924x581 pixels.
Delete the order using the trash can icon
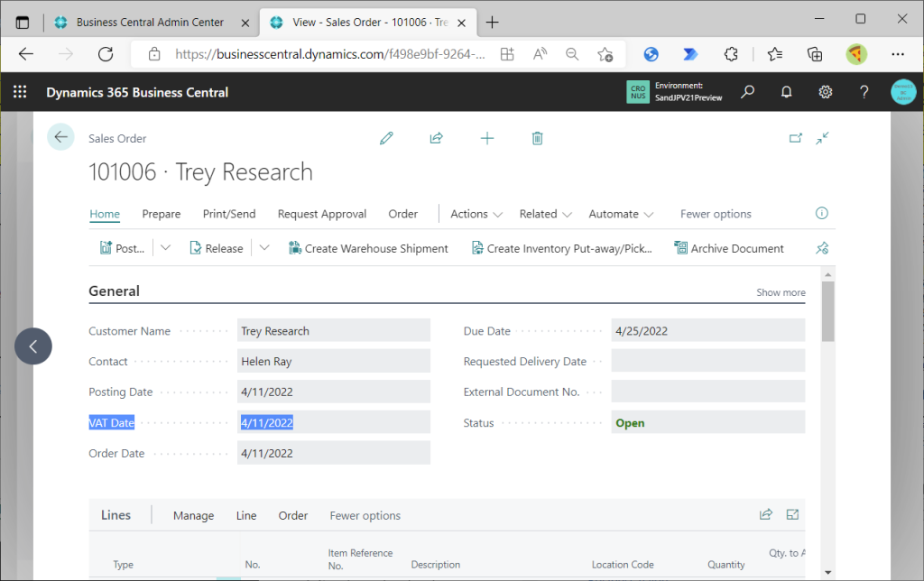tap(538, 138)
